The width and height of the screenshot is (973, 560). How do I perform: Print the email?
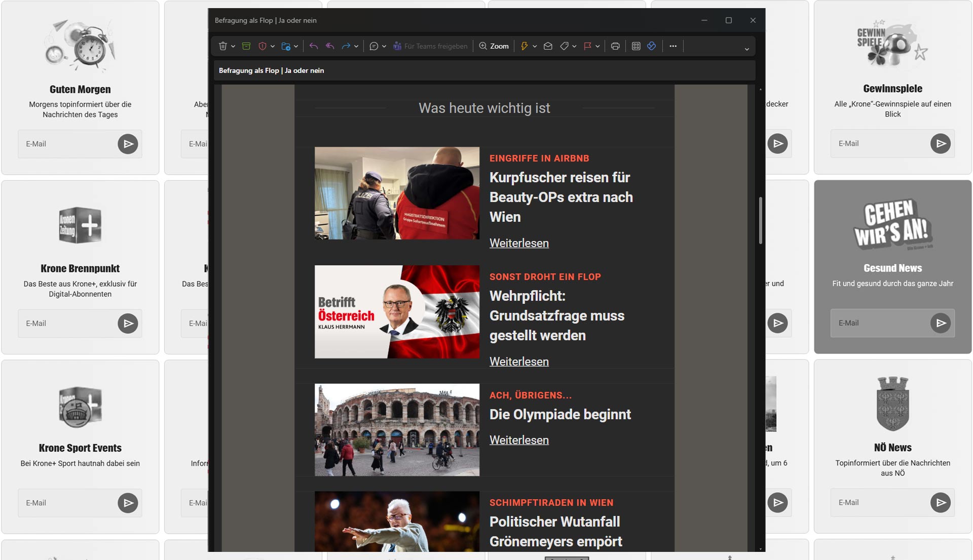click(615, 46)
